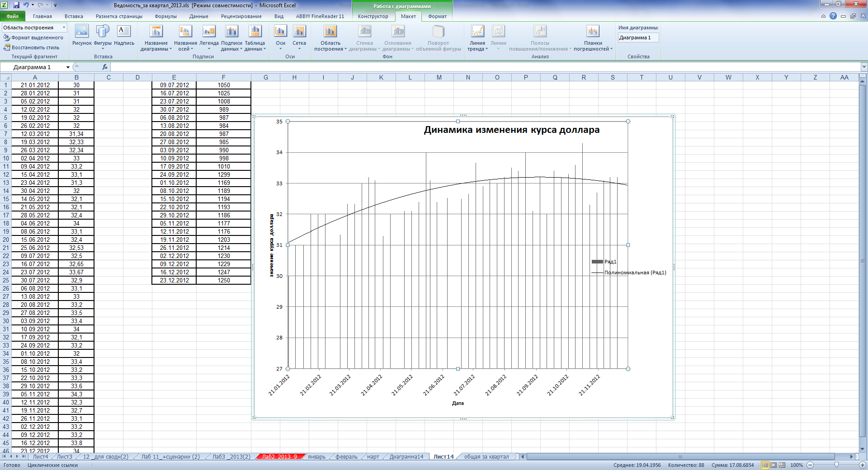
Task: Click the zoom out minus button
Action: coord(810,465)
